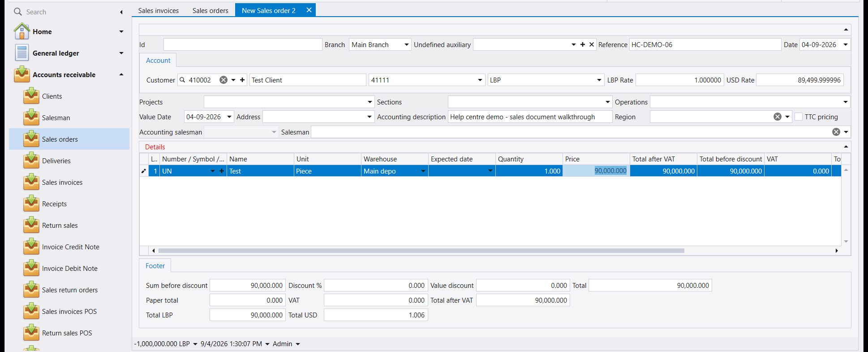Open the Date picker dropdown
Image resolution: width=868 pixels, height=352 pixels.
click(846, 44)
